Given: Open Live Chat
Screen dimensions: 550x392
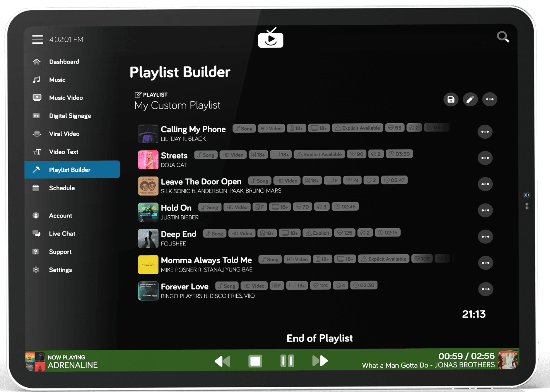Looking at the screenshot, I should (62, 234).
